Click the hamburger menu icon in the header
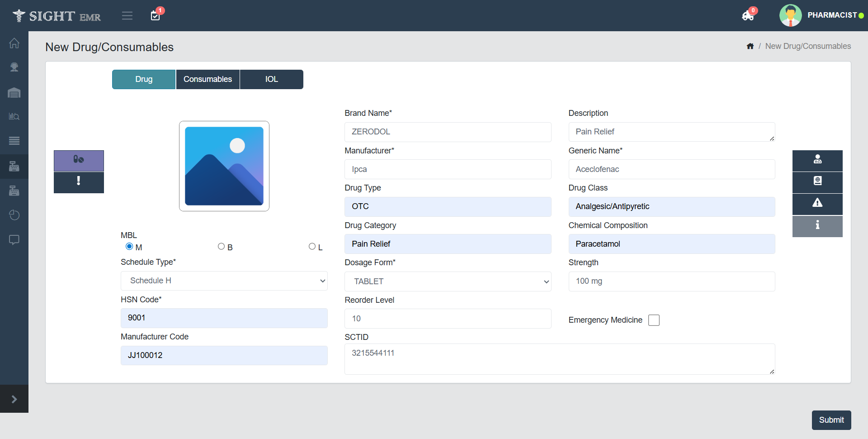 coord(127,16)
